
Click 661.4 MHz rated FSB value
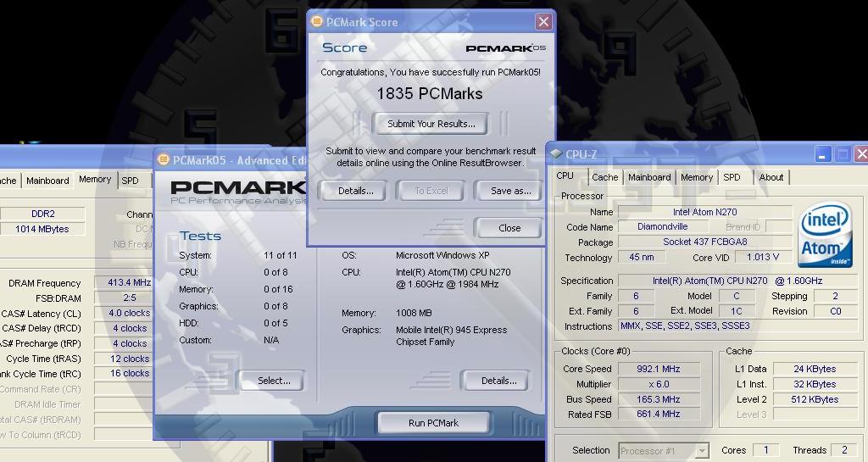pyautogui.click(x=658, y=414)
